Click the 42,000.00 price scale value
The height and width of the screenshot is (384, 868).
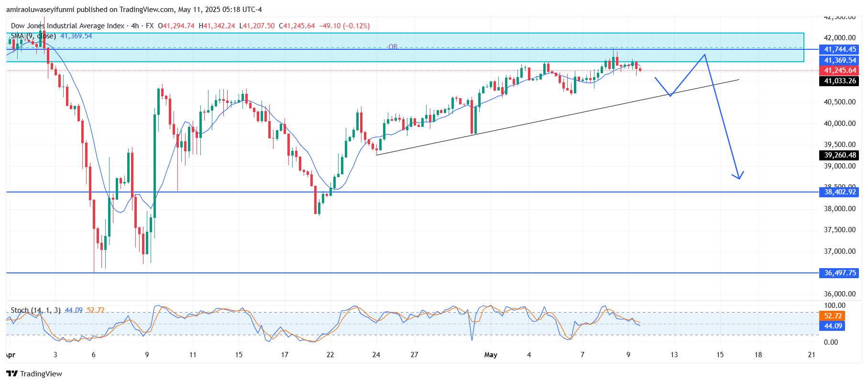[839, 38]
